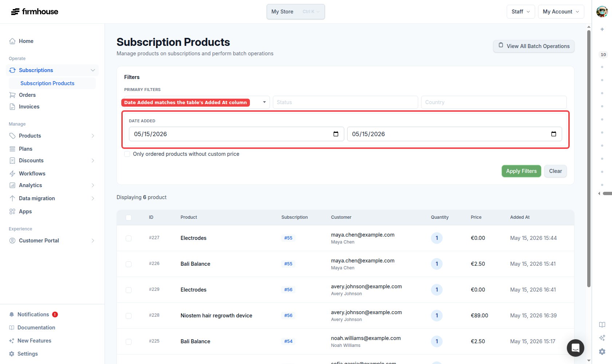This screenshot has height=364, width=612.
Task: Click the Orders cart icon
Action: pos(12,95)
